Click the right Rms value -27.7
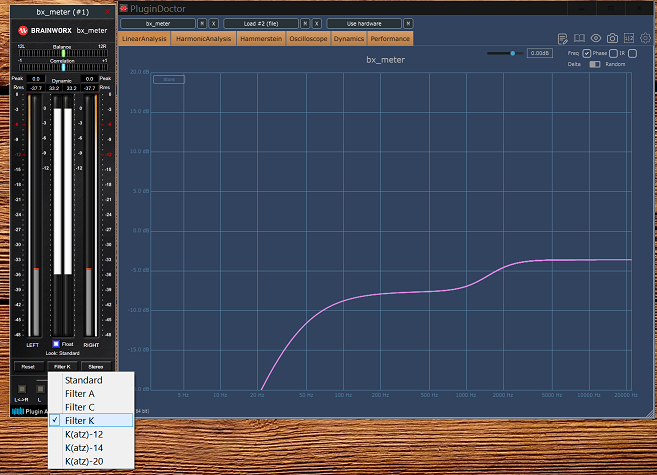Viewport: 657px width, 475px height. pos(89,88)
